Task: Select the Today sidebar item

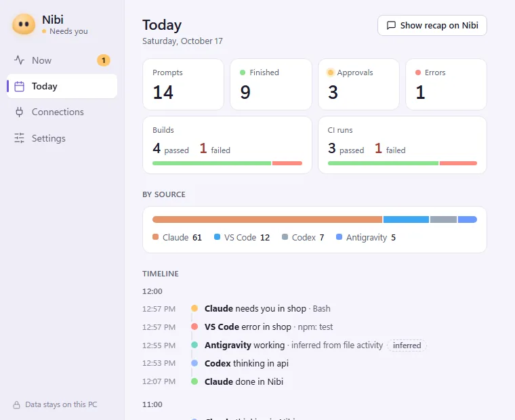Action: pos(62,86)
